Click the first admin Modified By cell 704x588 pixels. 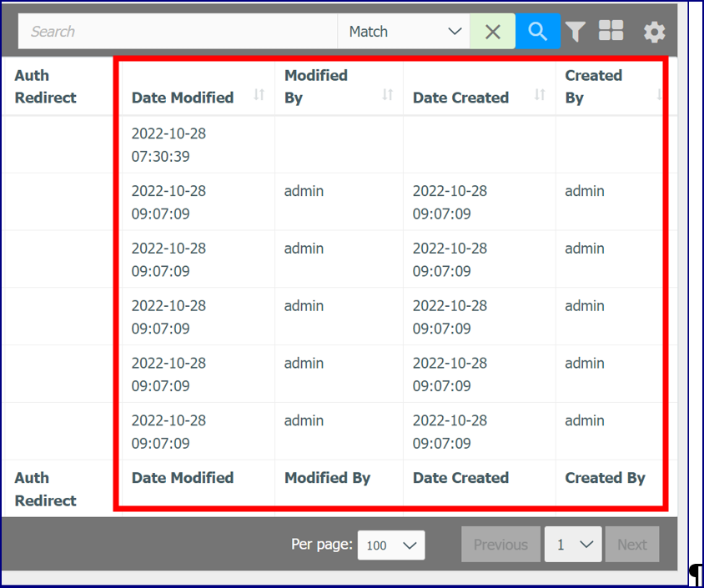[x=304, y=191]
